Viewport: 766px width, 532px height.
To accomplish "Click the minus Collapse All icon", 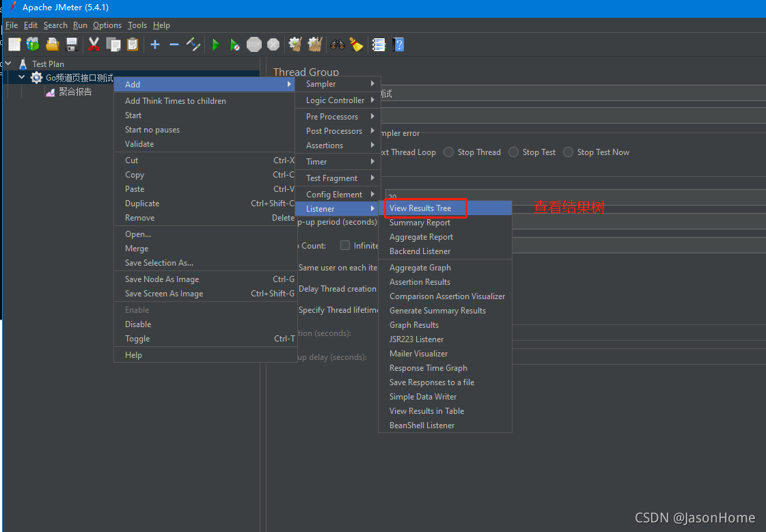I will tap(174, 45).
